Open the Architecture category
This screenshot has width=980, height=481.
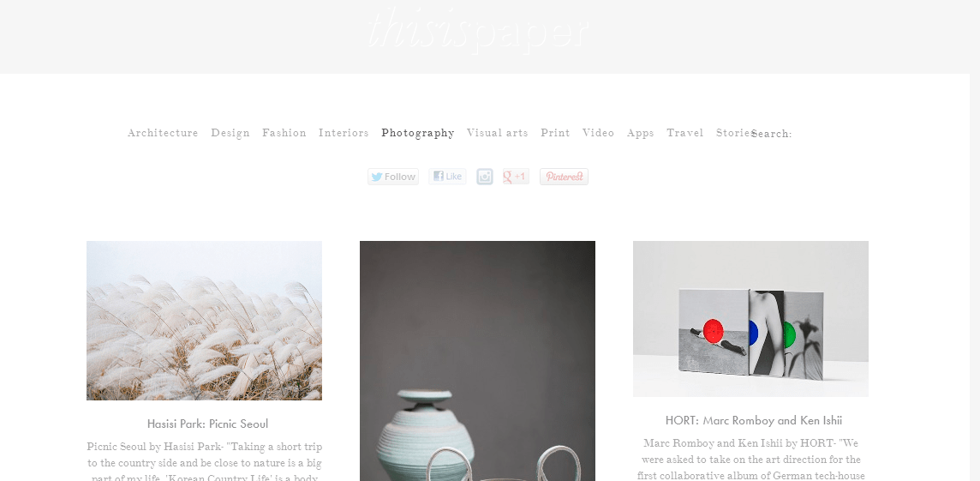(x=163, y=133)
